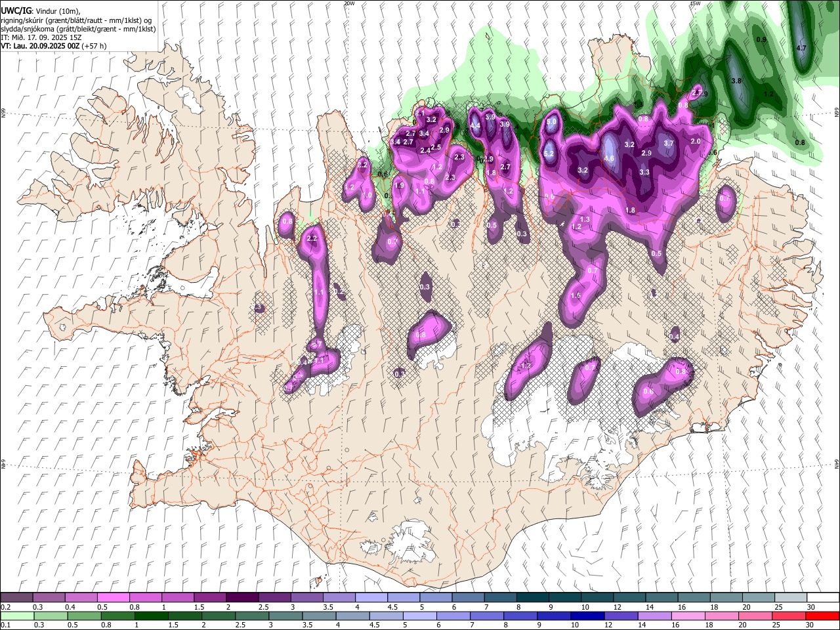Click the "IT: Mið. 17. 09. 2025 15Z" line
Viewport: 840px width, 630px height.
coord(41,37)
